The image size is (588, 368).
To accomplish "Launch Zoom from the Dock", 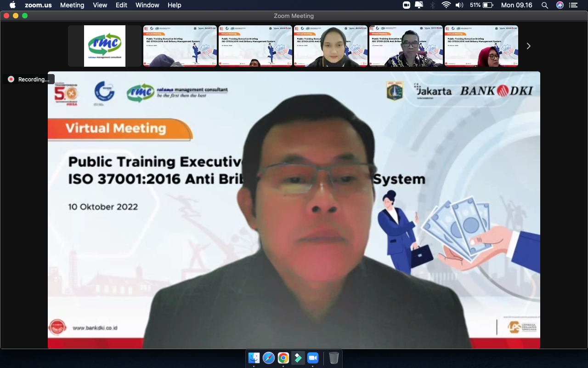I will pyautogui.click(x=313, y=358).
